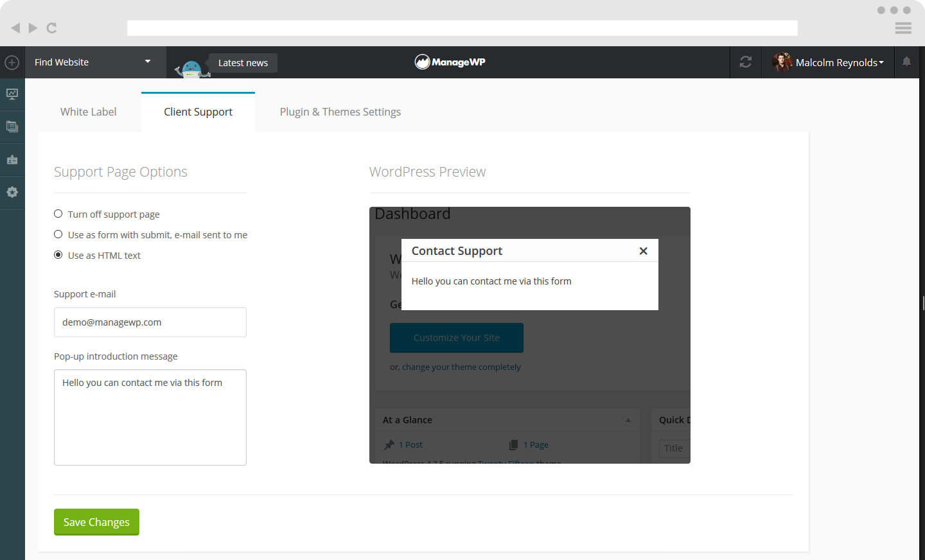Click the refresh sync icon
The image size is (925, 560).
coord(746,62)
